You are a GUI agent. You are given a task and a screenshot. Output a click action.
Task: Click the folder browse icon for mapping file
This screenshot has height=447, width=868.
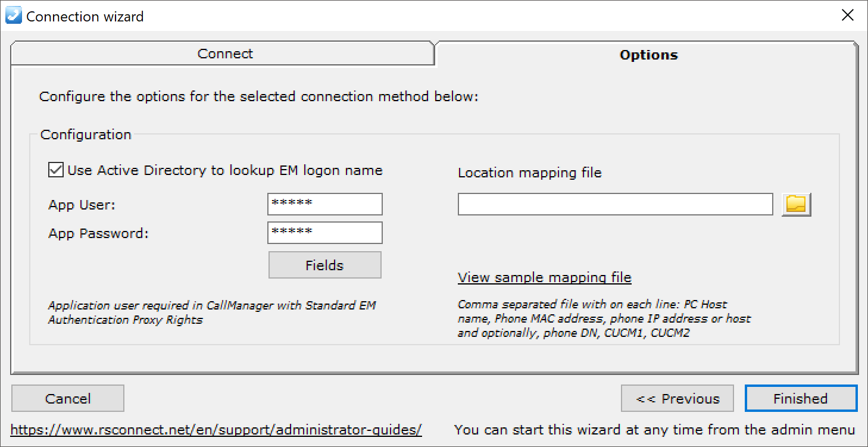[x=797, y=204]
